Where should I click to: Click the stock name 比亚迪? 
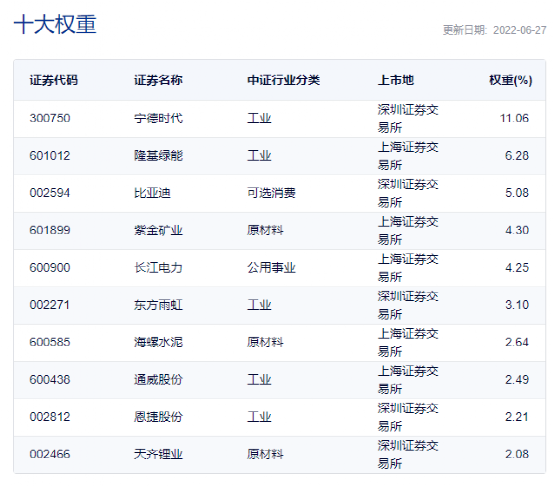(152, 193)
